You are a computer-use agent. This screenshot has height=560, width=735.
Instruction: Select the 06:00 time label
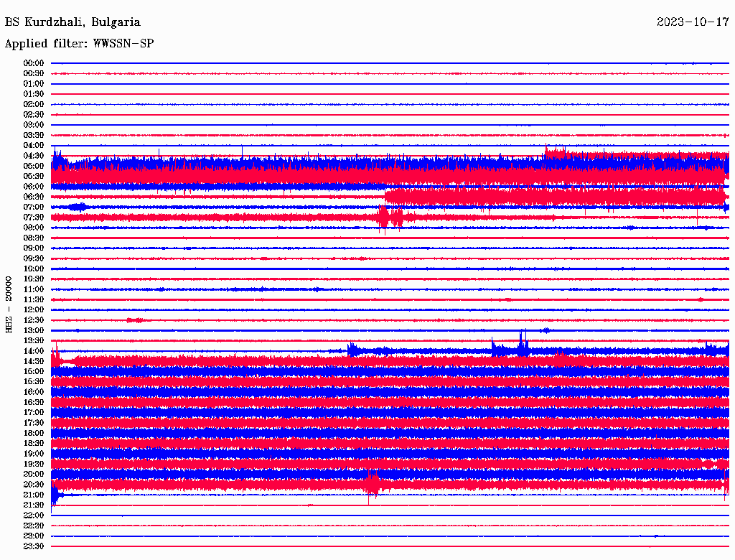coord(33,186)
